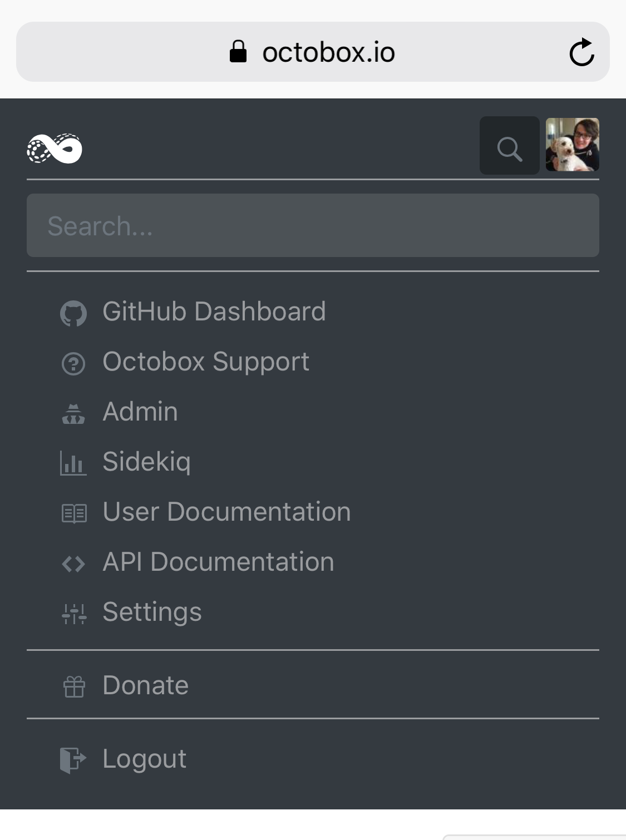This screenshot has height=840, width=626.
Task: Open search using the magnifier icon
Action: click(509, 146)
